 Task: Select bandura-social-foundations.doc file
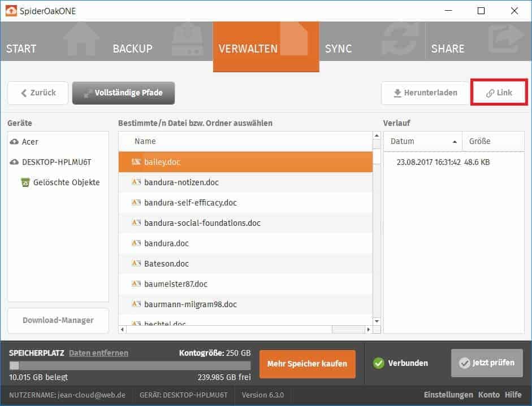pyautogui.click(x=245, y=223)
